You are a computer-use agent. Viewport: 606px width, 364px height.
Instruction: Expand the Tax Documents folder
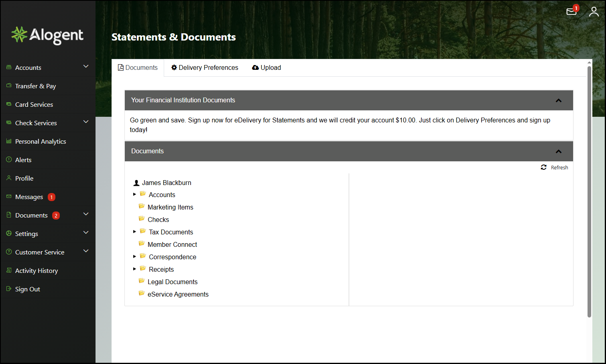tap(134, 232)
